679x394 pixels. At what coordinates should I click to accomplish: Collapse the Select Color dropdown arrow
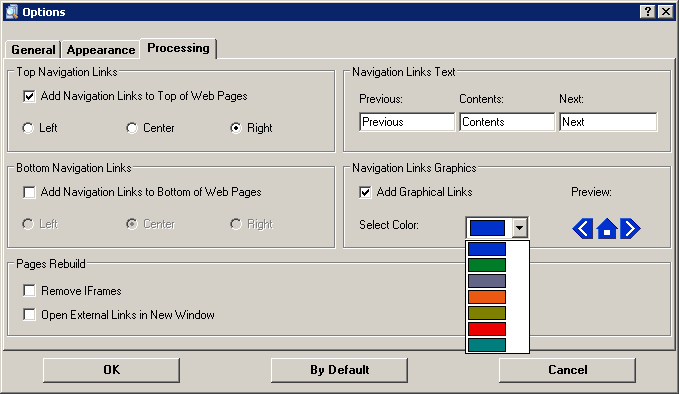pyautogui.click(x=519, y=227)
